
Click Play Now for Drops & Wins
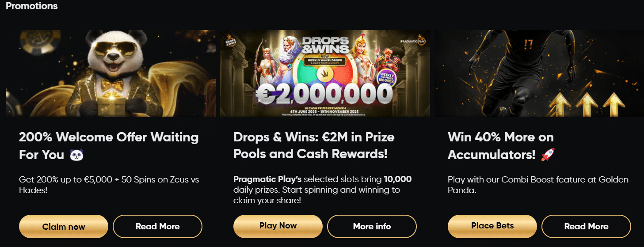(x=278, y=226)
